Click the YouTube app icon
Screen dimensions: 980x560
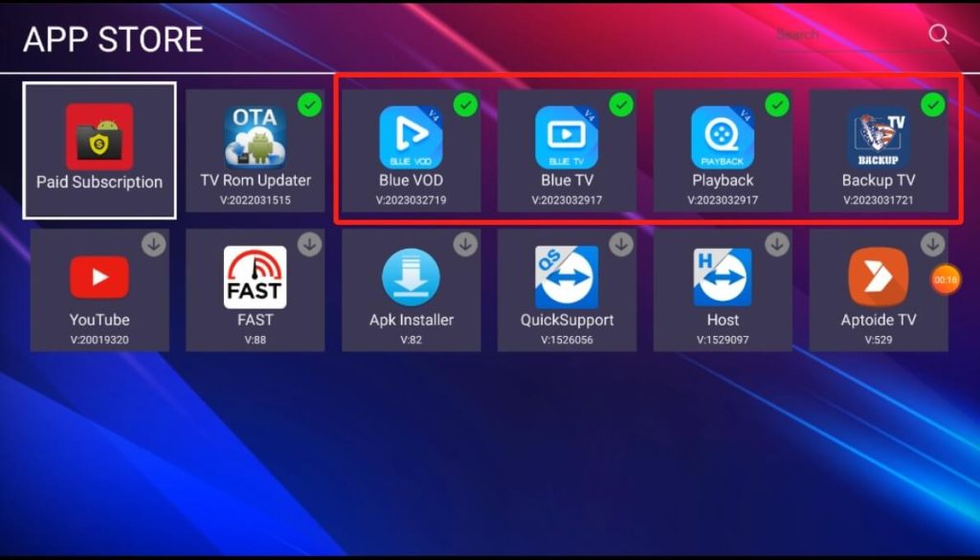tap(100, 277)
